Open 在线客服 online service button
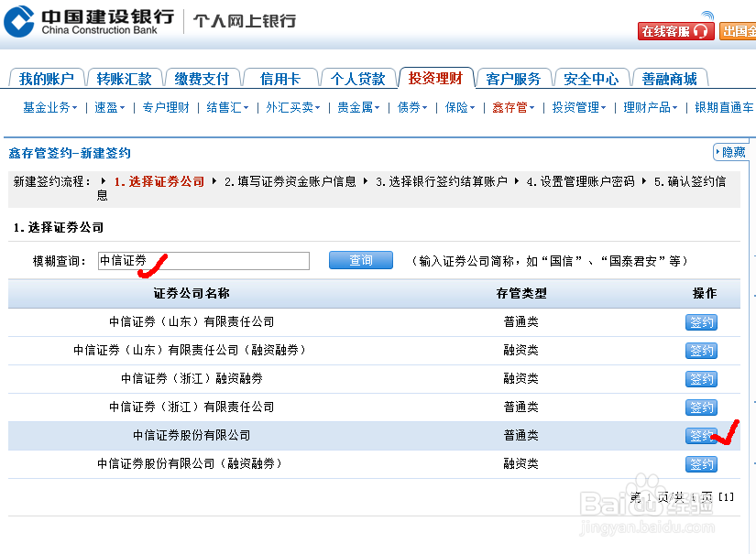The width and height of the screenshot is (756, 554). click(675, 31)
